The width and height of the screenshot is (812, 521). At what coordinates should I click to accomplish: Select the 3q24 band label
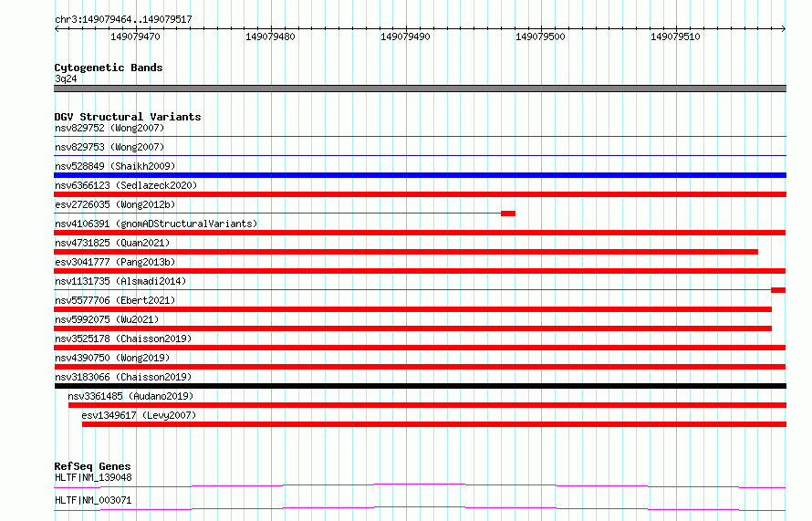(66, 78)
